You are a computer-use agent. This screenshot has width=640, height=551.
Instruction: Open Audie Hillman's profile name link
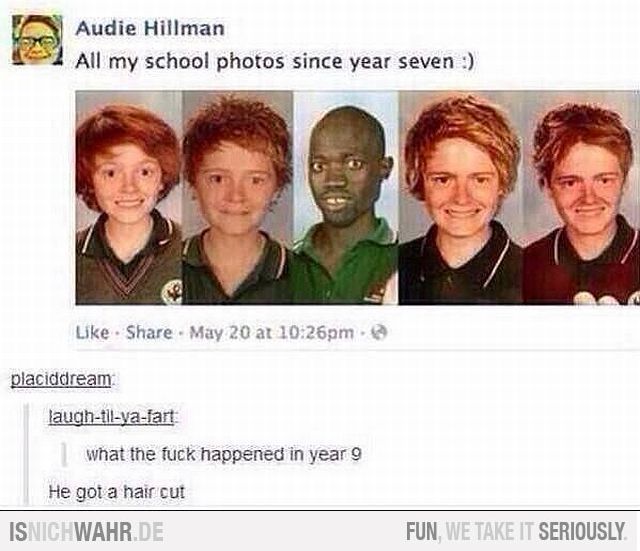[150, 28]
